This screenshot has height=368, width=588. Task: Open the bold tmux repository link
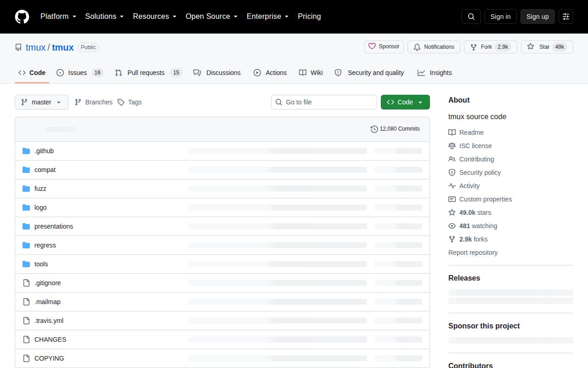[63, 47]
